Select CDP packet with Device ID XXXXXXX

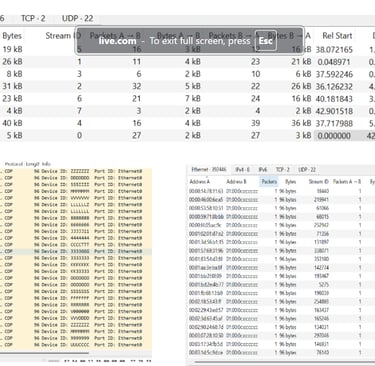pos(76,265)
